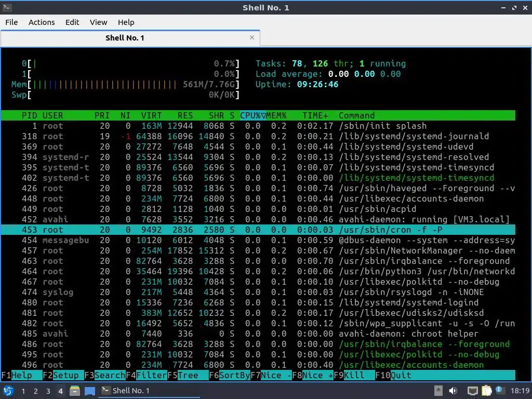Image resolution: width=532 pixels, height=399 pixels.
Task: Sort by the VIRT column header
Action: click(151, 116)
